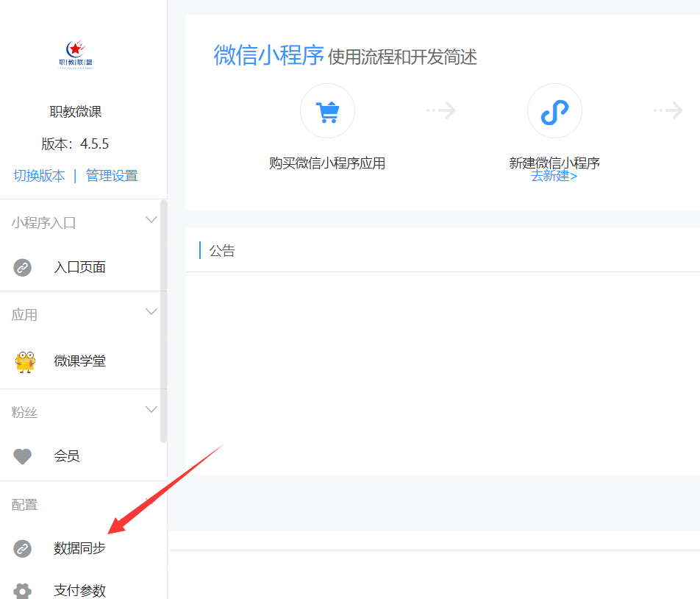This screenshot has height=599, width=700.
Task: Click the mini program link step icon
Action: (554, 111)
